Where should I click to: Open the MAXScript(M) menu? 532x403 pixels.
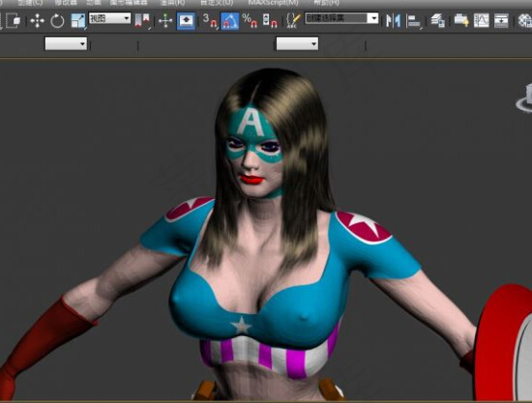[x=274, y=3]
